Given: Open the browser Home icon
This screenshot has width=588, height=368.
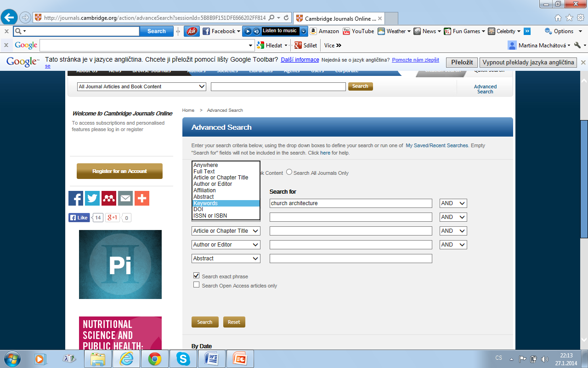Looking at the screenshot, I should 558,18.
